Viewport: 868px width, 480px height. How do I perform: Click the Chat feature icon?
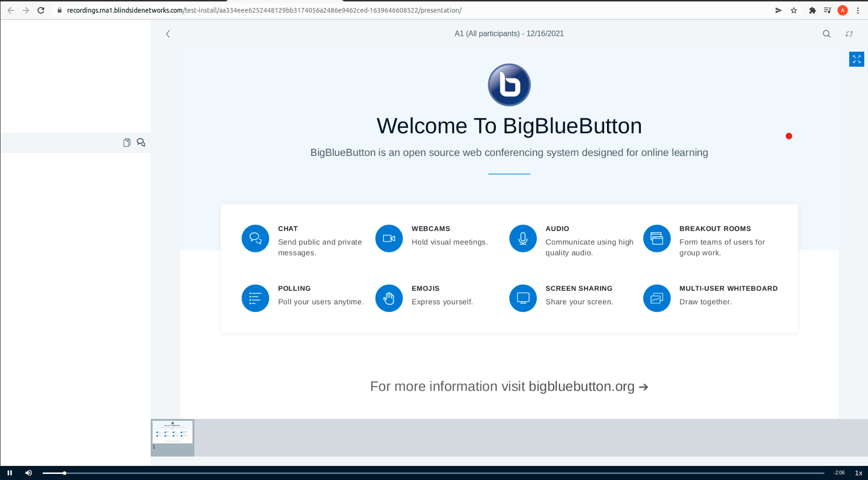255,239
